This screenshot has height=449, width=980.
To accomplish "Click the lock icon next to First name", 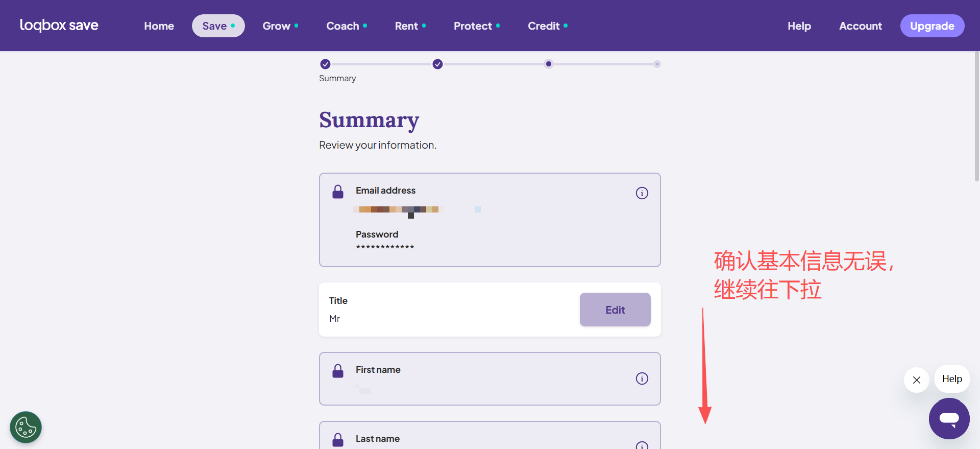I will 338,371.
